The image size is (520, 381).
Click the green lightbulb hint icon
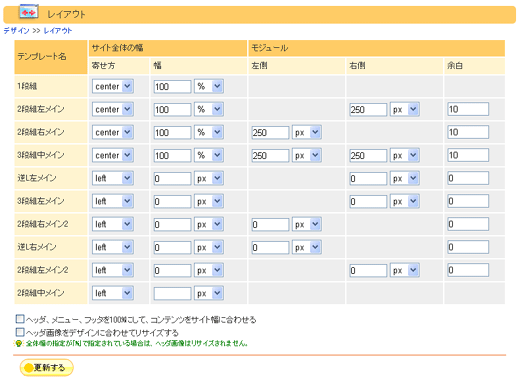click(19, 343)
